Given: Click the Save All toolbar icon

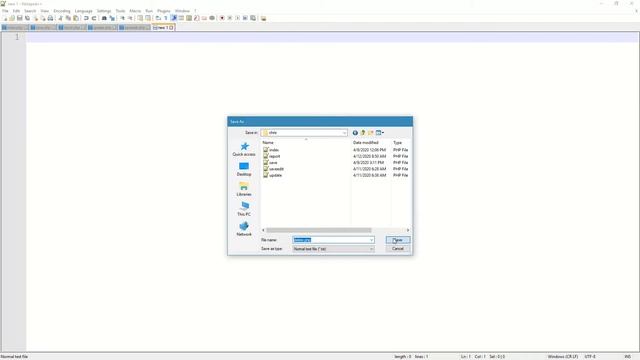Looking at the screenshot, I should [x=27, y=18].
